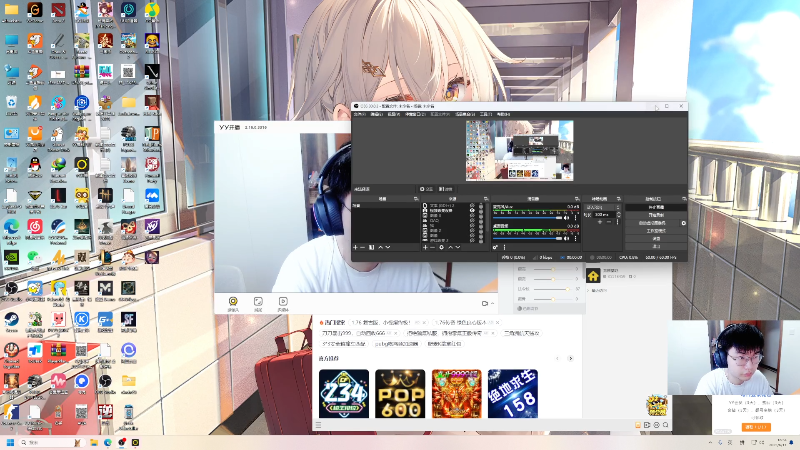Click Start Virtual Camera in OBS
Image resolution: width=800 pixels, height=450 pixels.
(x=652, y=223)
